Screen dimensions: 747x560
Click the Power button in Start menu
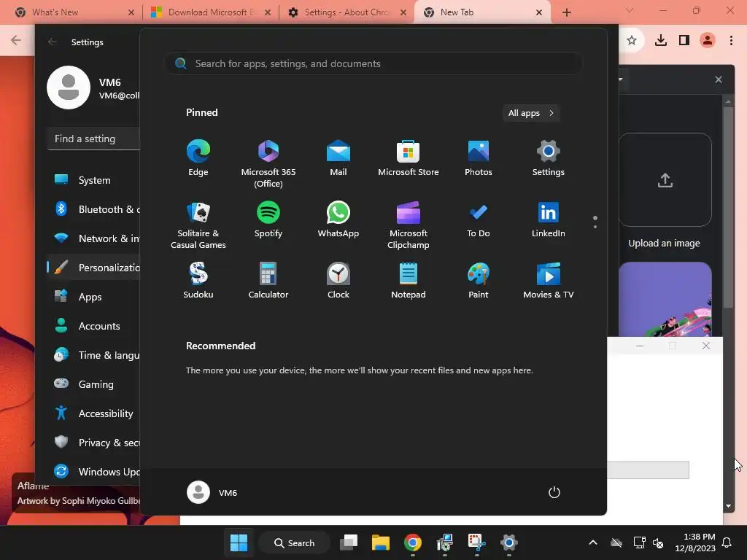tap(554, 492)
